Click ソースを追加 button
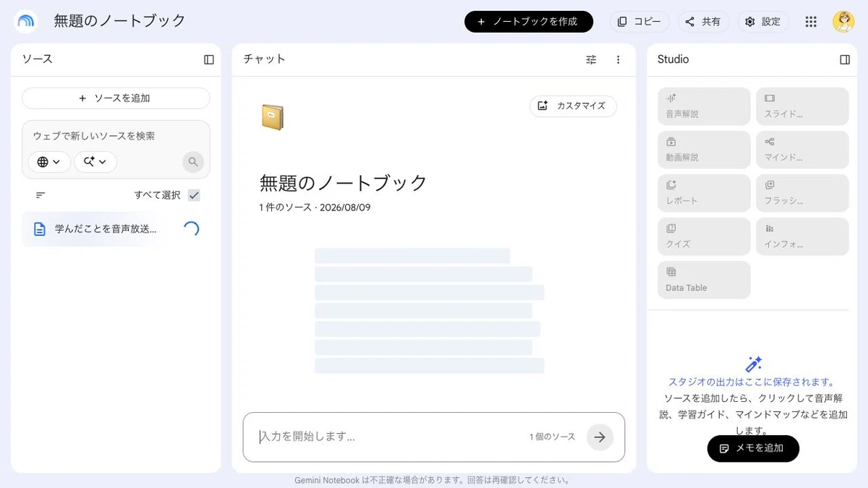Screen dimensions: 868x488 (x=116, y=98)
